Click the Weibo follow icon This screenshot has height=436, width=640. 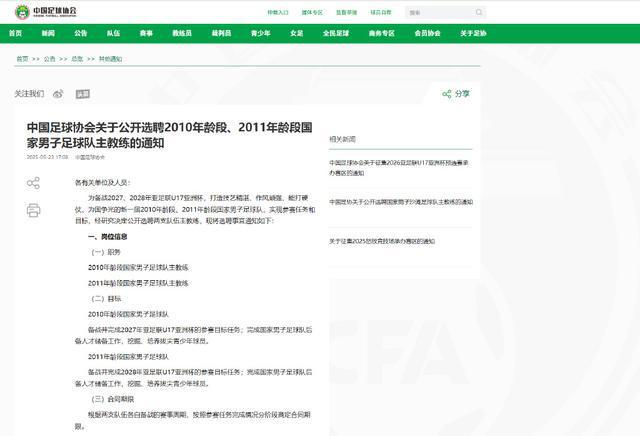(58, 93)
